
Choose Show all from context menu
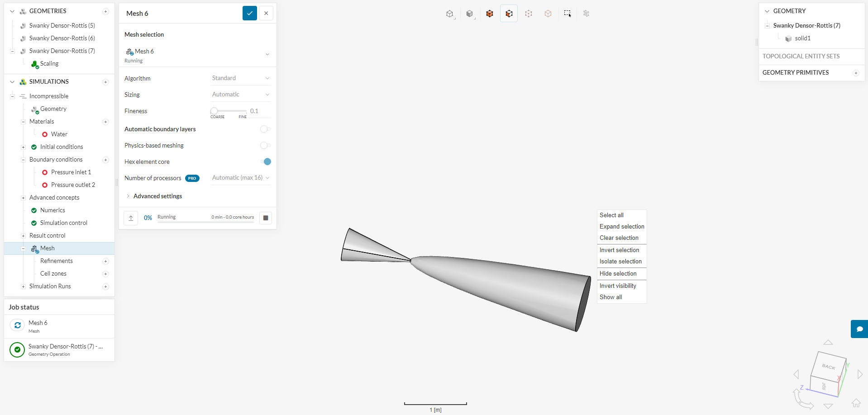622,297
